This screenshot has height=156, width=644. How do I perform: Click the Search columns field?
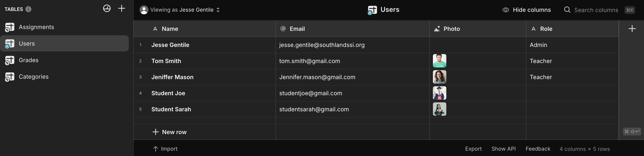click(x=596, y=10)
